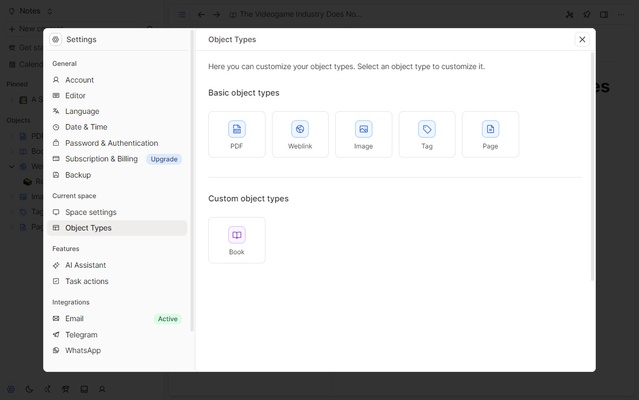
Task: Select the Weblink object type card
Action: click(300, 134)
